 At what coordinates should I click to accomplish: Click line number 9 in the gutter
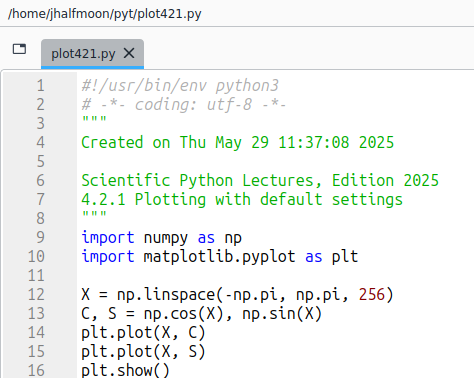40,238
